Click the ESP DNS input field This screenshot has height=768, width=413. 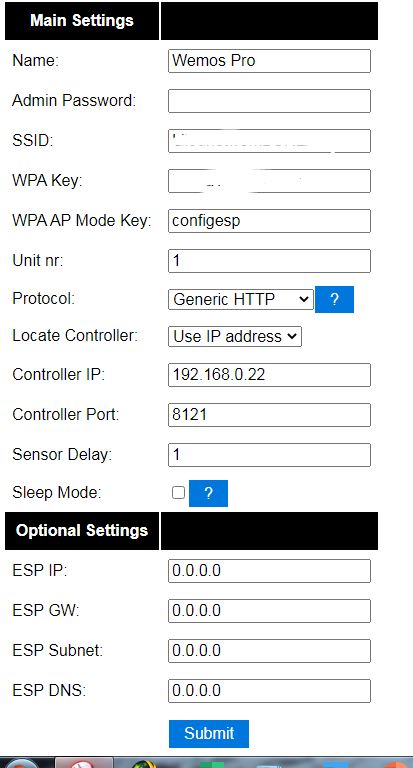click(x=269, y=691)
